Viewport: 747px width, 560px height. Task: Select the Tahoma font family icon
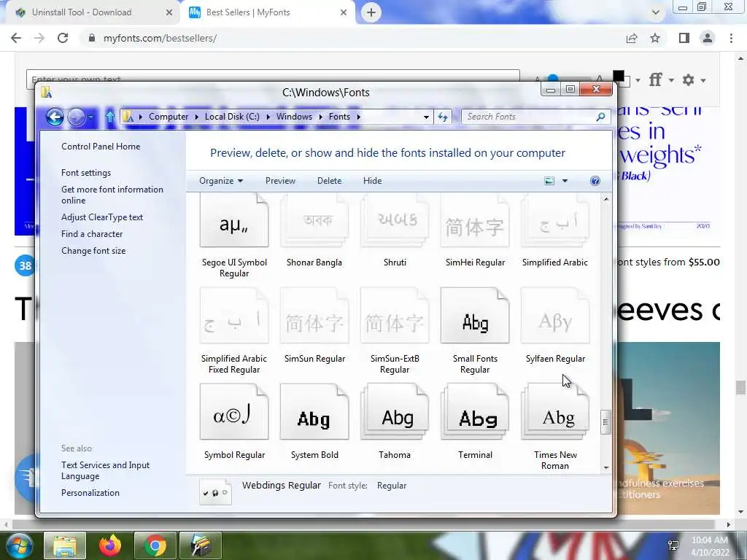(395, 412)
